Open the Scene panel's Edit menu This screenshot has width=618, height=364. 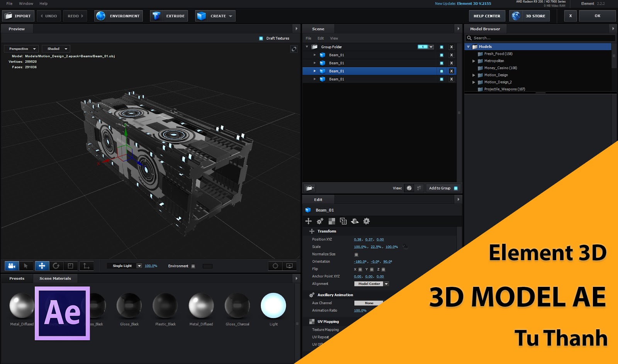(x=321, y=38)
